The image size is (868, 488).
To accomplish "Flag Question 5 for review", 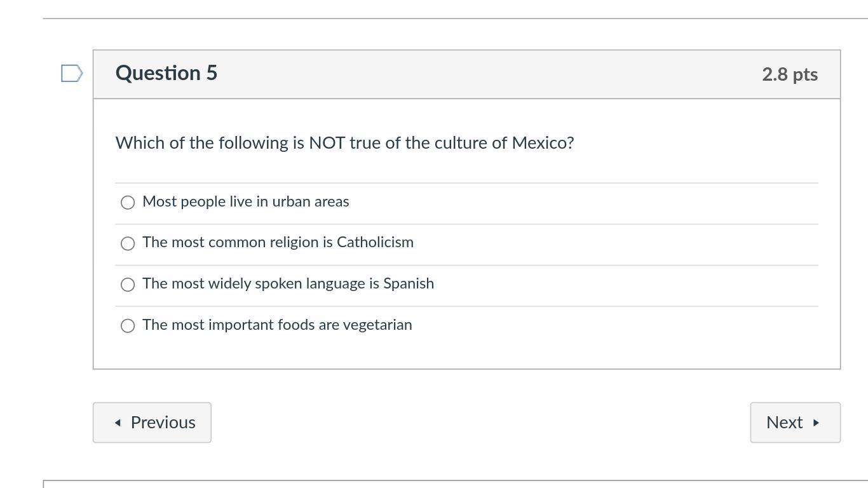I will 72,74.
